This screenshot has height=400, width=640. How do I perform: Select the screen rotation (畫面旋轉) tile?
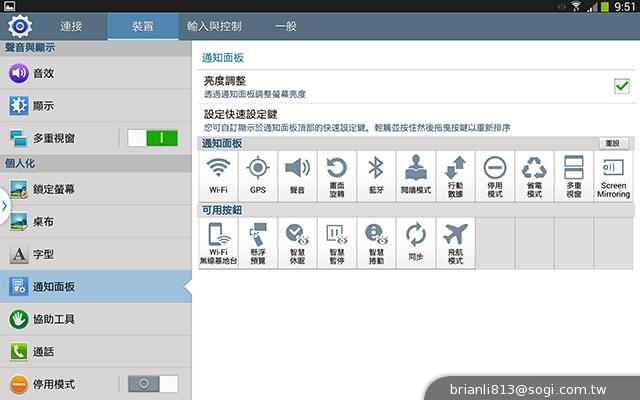point(337,176)
